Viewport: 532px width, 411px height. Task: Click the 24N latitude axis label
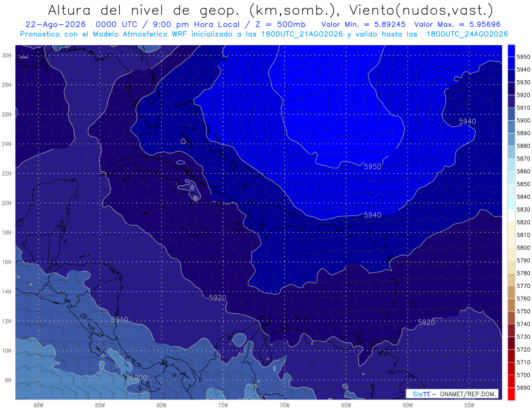[7, 144]
